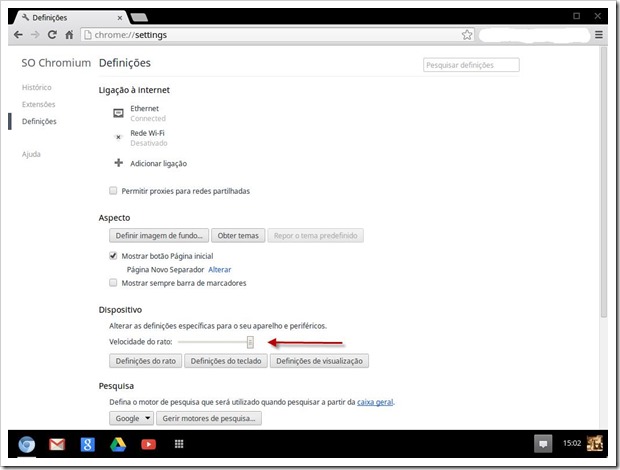The image size is (620, 470).
Task: Click Definir imagem de fundo button
Action: (159, 236)
